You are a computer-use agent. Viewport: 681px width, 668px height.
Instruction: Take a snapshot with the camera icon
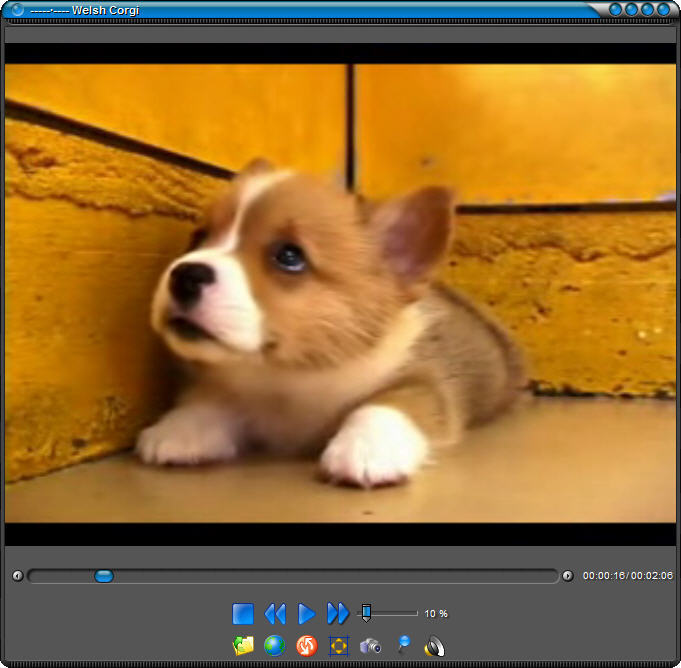(x=370, y=646)
